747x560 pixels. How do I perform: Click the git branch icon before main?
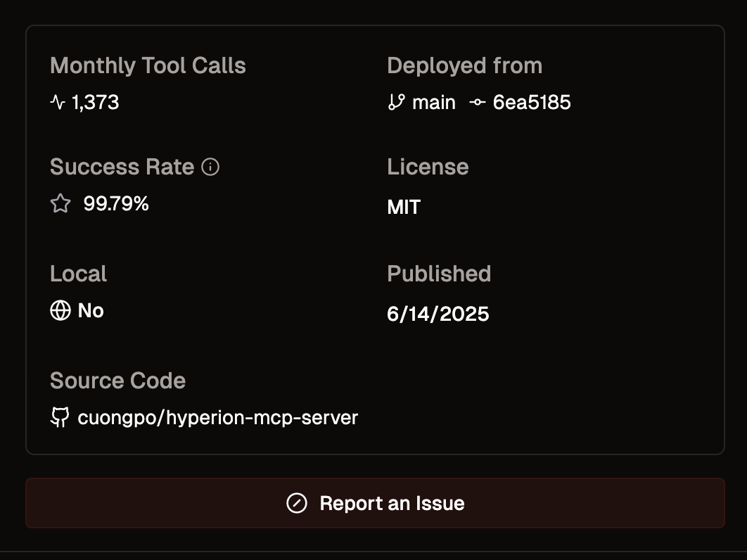396,103
